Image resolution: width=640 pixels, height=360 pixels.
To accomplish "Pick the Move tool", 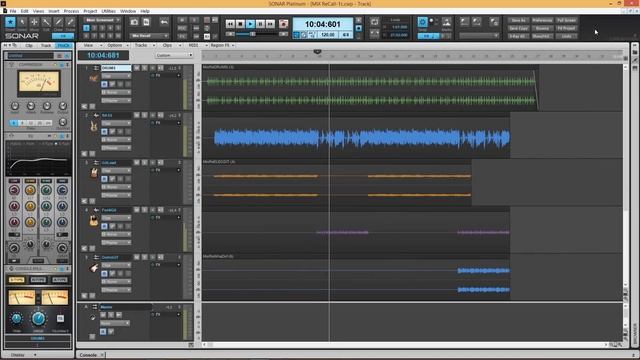I will click(x=34, y=22).
